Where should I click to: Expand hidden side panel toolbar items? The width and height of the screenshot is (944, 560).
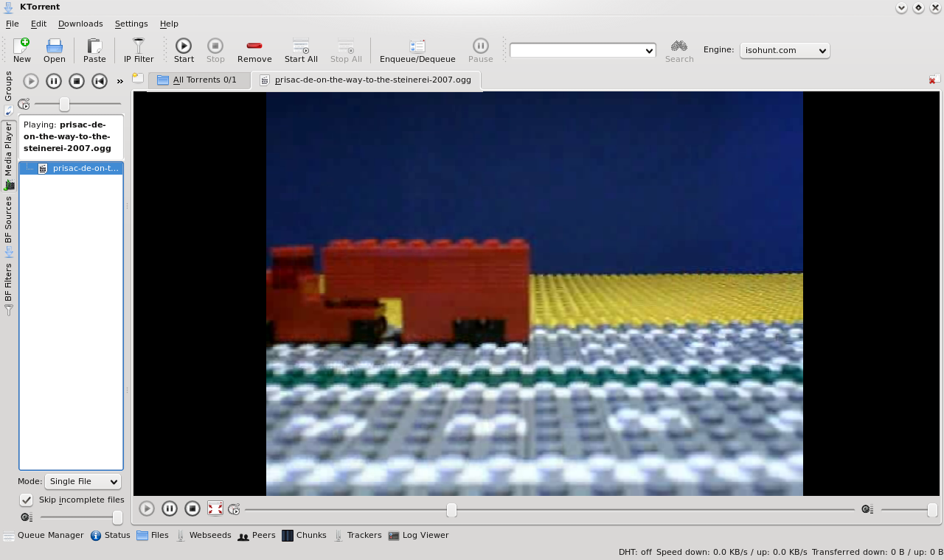(119, 81)
